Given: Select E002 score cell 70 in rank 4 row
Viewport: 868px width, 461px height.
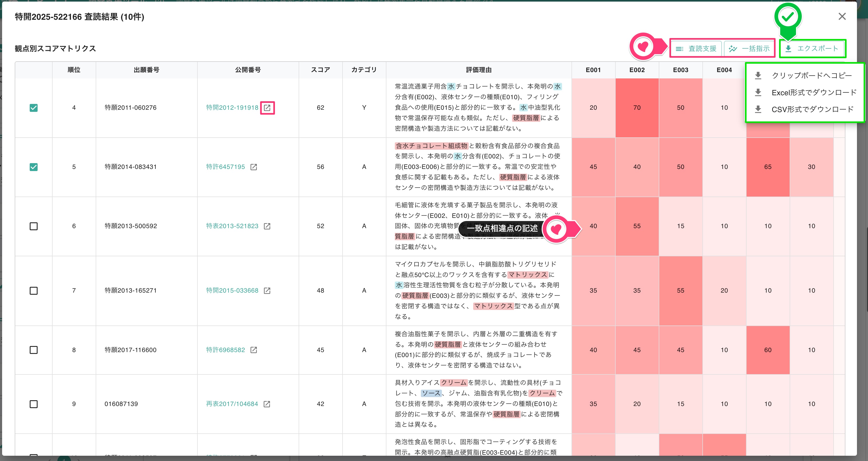Looking at the screenshot, I should pos(637,108).
